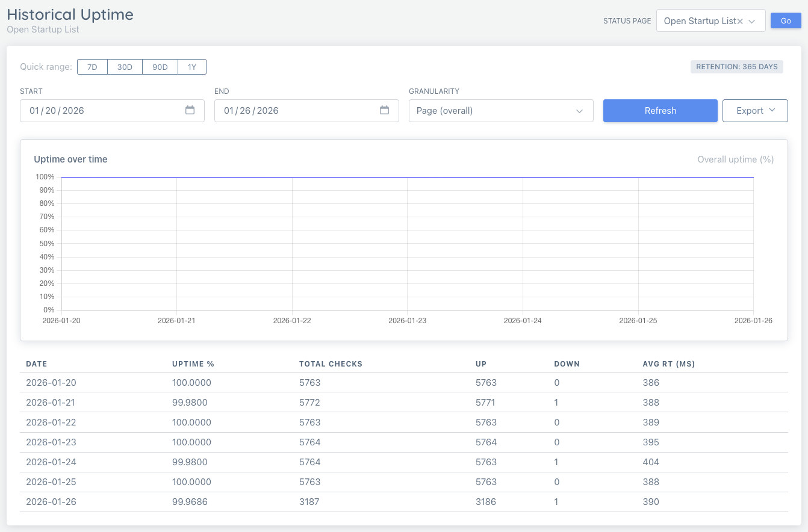Click the GRANULARITY dropdown chevron
The height and width of the screenshot is (532, 808).
[x=579, y=111]
